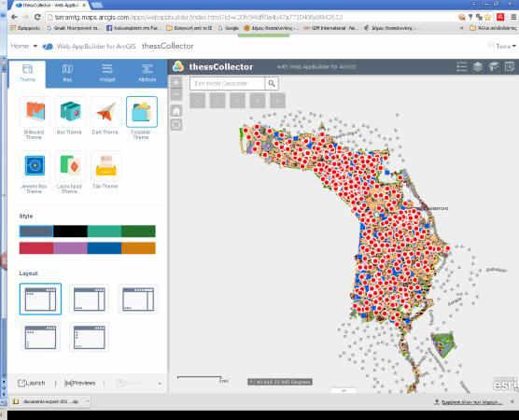The width and height of the screenshot is (519, 420).
Task: Pick the black style color
Action: click(x=70, y=231)
